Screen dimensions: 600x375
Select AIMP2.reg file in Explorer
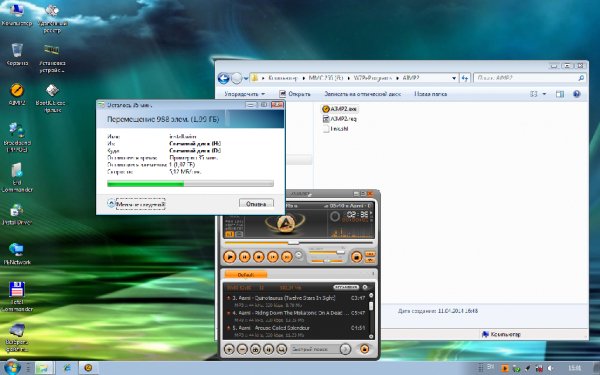tap(339, 119)
